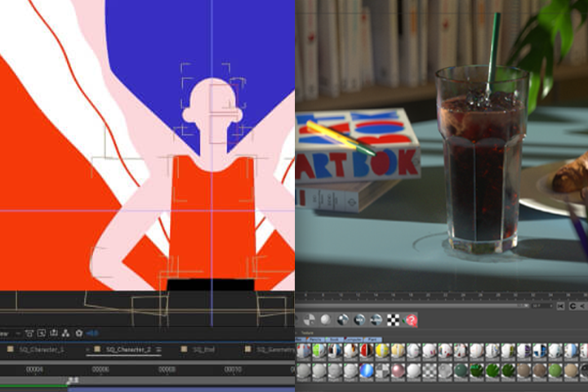Select the red and black material sphere

pyautogui.click(x=367, y=350)
